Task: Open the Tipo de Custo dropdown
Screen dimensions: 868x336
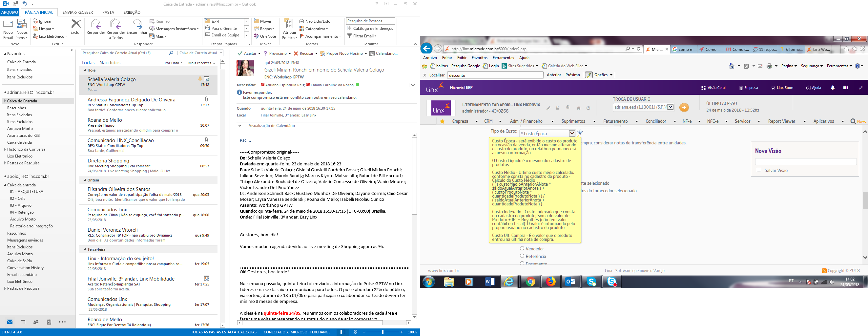Action: 572,133
